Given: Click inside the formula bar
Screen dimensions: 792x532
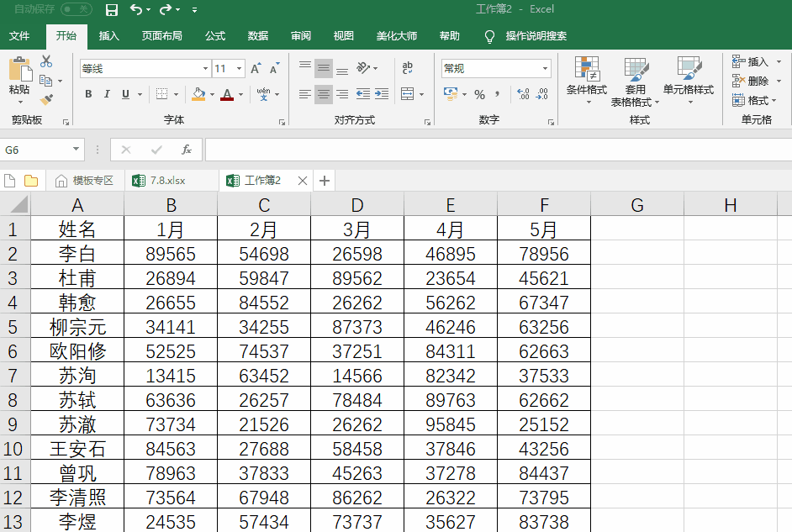Looking at the screenshot, I should tap(499, 150).
